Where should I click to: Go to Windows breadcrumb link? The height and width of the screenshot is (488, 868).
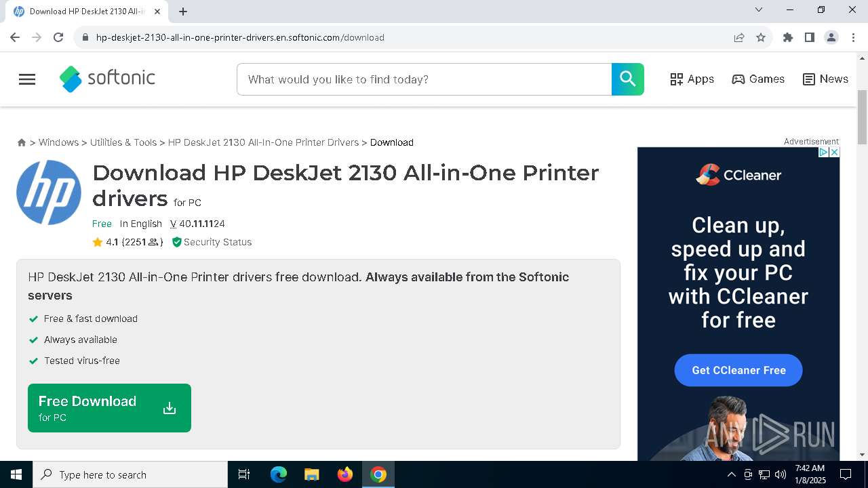[x=58, y=142]
